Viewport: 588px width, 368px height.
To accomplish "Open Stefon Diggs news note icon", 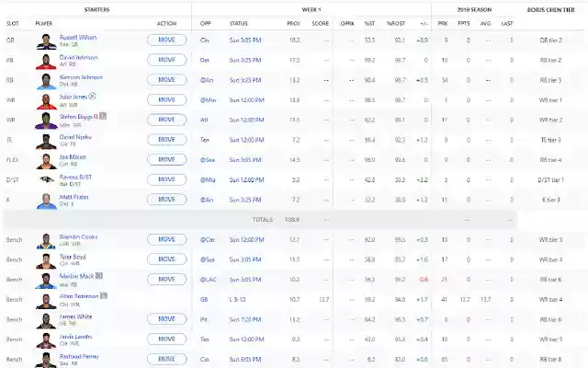I will point(103,117).
